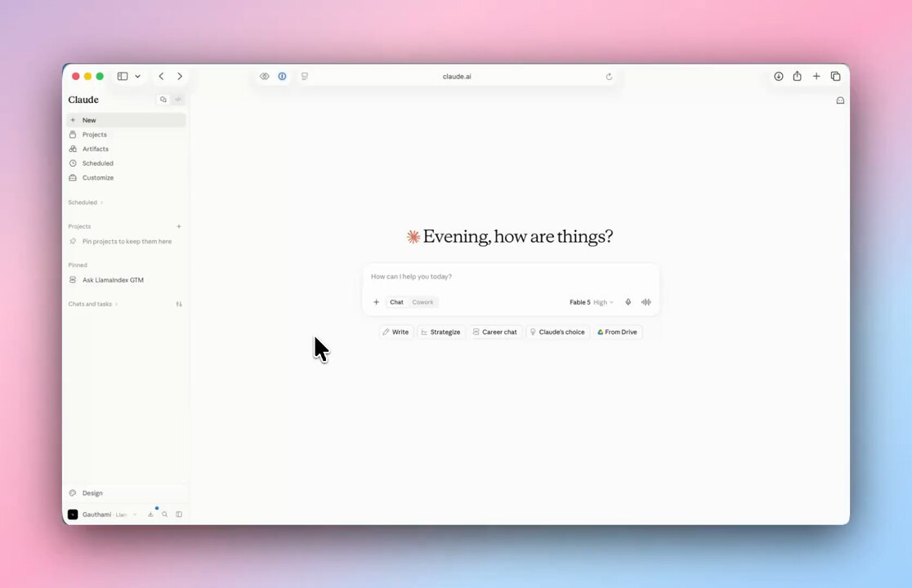Add a project with the Projects plus icon

[179, 226]
